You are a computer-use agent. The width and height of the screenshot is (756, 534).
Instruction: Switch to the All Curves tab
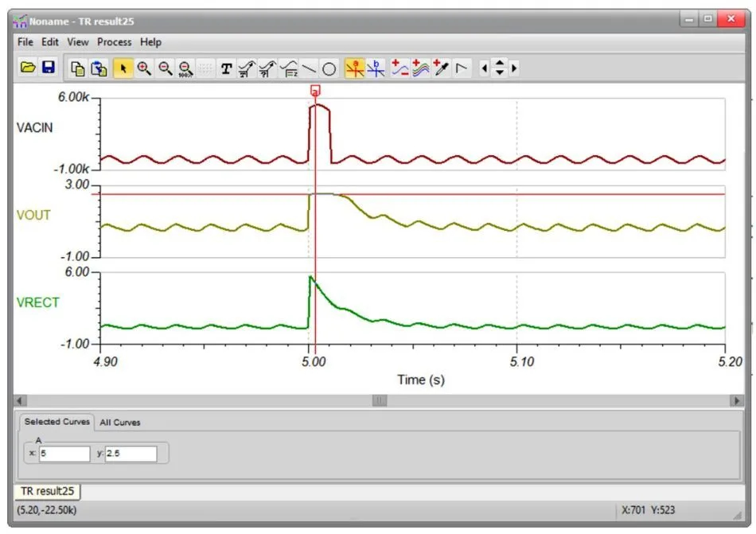(x=119, y=423)
